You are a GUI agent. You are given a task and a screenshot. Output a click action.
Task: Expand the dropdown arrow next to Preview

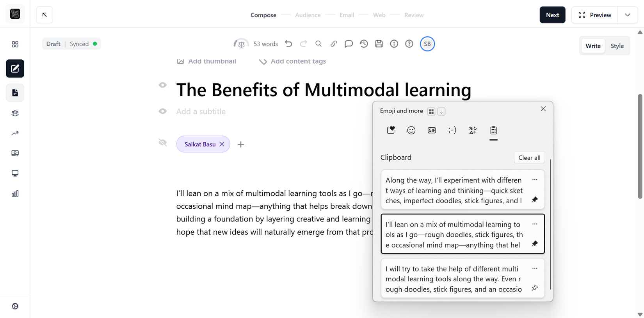[x=628, y=15]
